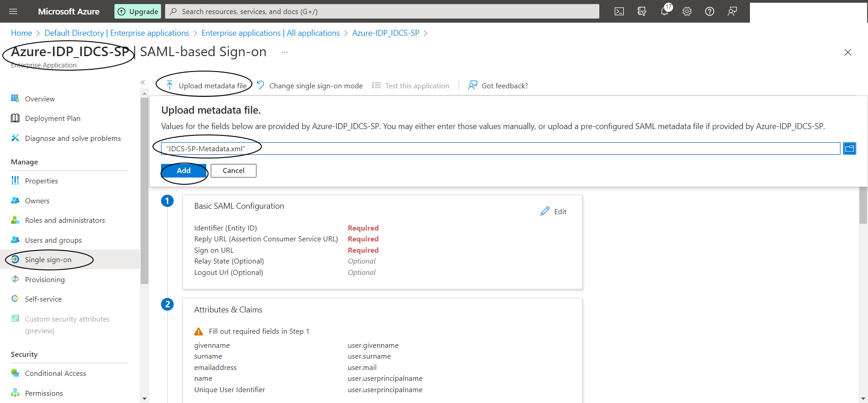Click the Users and groups icon
This screenshot has height=403, width=868.
pos(15,240)
